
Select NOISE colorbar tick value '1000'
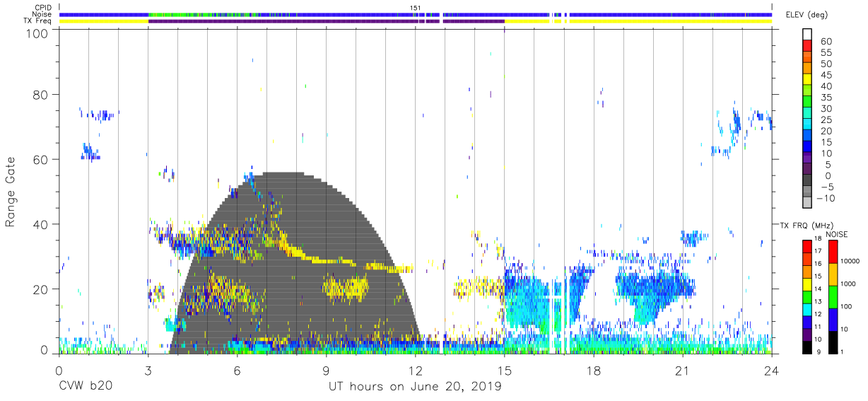click(848, 284)
